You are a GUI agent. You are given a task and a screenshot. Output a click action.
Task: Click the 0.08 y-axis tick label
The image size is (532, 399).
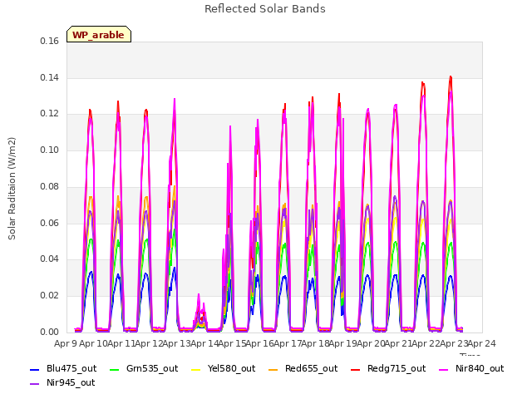pyautogui.click(x=49, y=186)
